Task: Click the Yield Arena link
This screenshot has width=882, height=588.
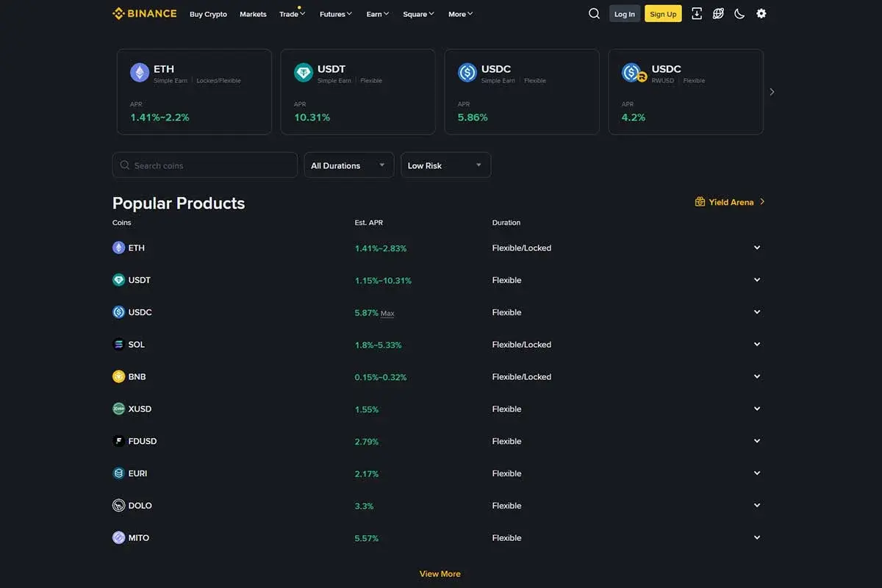Action: [730, 202]
